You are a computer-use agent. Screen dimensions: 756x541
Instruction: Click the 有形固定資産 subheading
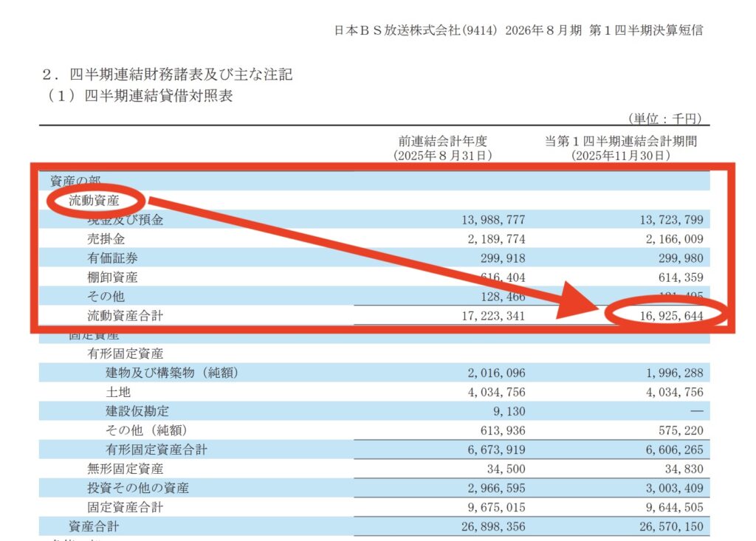125,354
